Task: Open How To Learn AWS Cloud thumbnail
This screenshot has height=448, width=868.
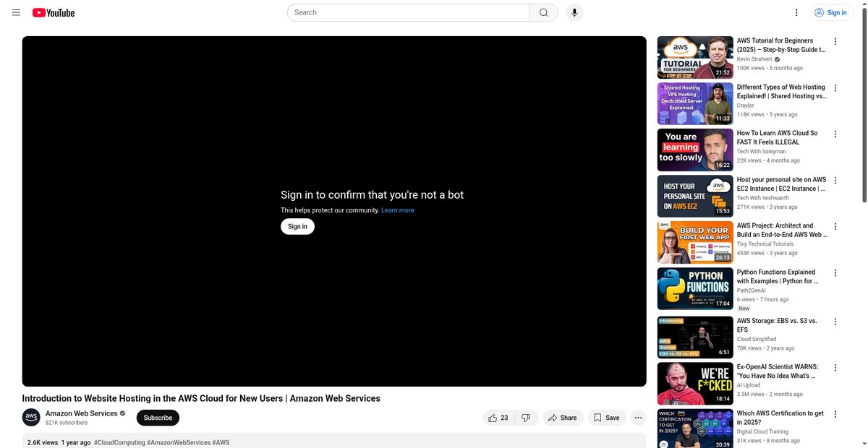Action: coord(695,150)
